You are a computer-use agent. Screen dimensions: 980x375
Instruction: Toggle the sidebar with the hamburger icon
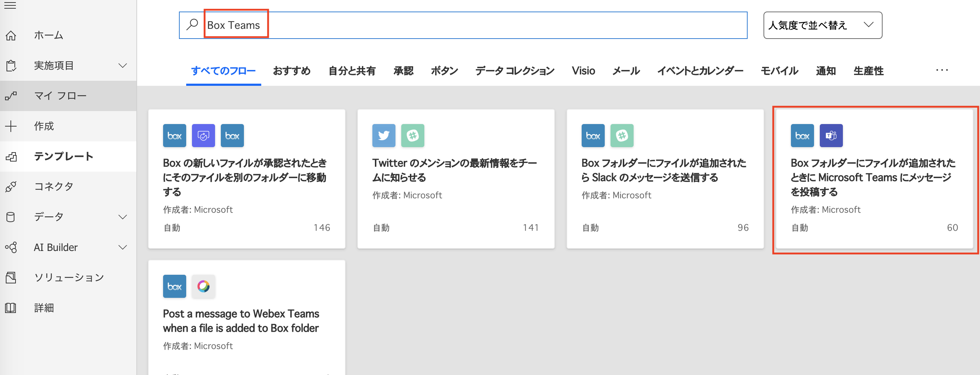[10, 6]
